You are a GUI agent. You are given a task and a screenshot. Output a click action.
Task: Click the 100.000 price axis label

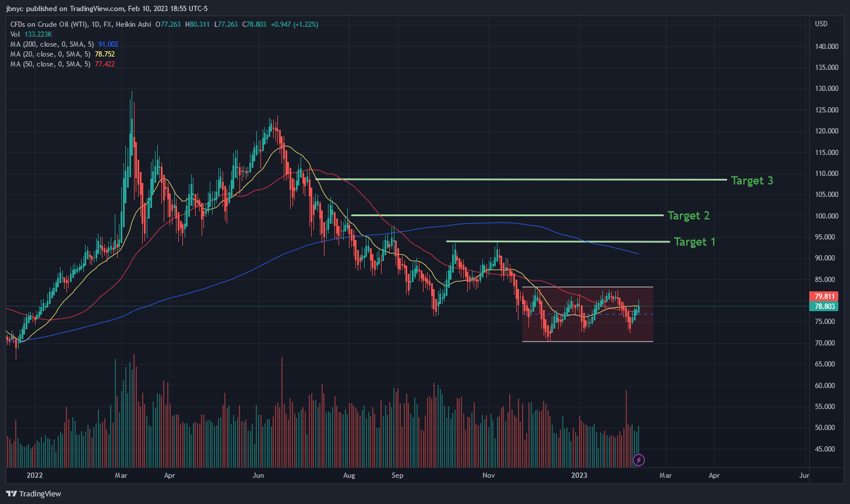827,216
